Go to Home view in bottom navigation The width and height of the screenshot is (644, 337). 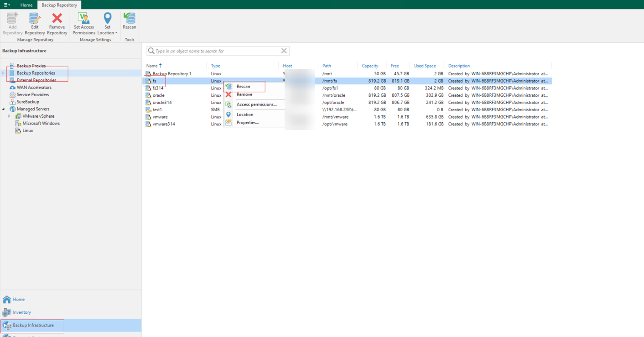pos(18,300)
